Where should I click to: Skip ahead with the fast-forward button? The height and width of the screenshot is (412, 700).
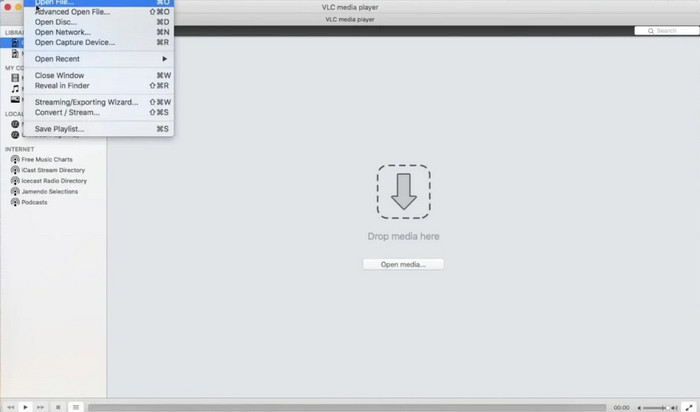pos(40,407)
